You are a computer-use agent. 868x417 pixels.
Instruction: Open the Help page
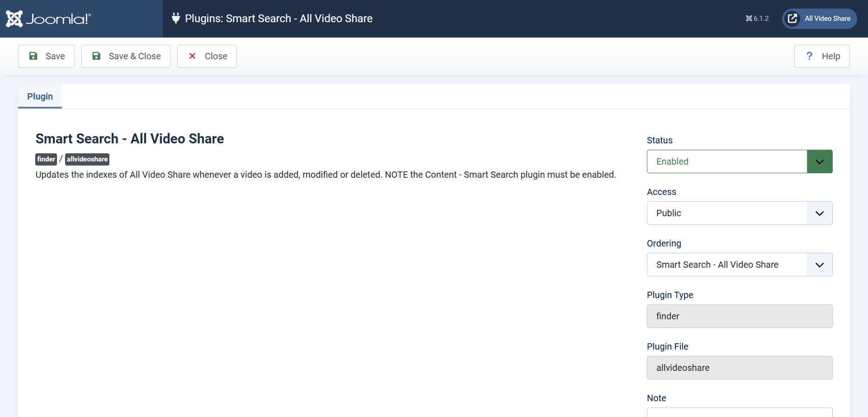pyautogui.click(x=822, y=56)
